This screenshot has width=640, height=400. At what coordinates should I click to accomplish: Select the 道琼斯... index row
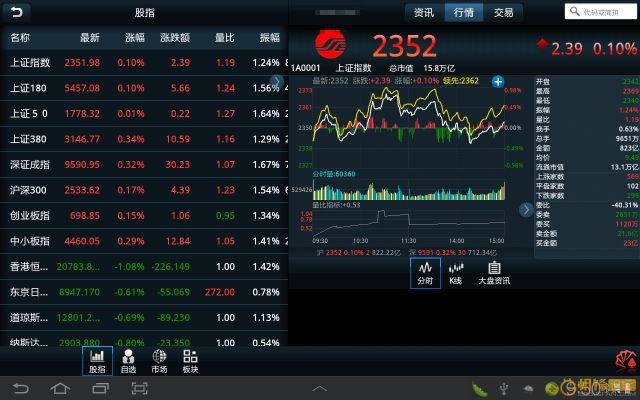tap(144, 318)
